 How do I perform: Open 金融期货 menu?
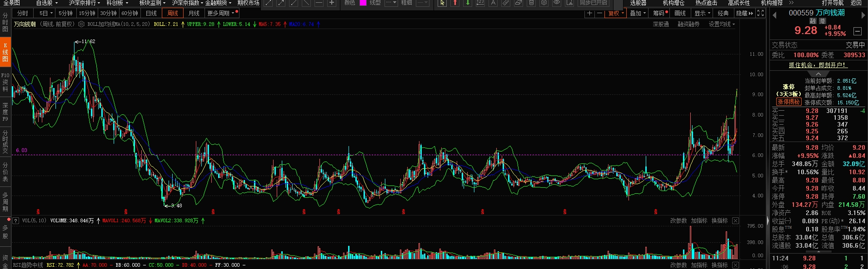coord(219,3)
